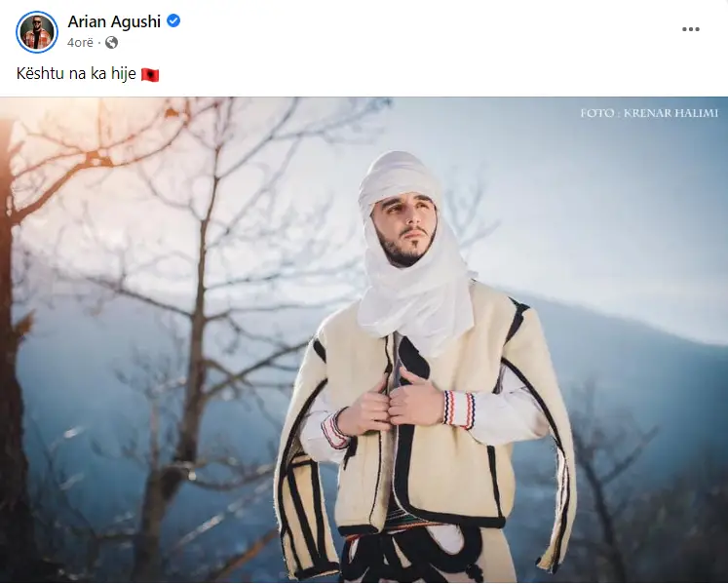Screen dimensions: 728x584
Task: Open the three-dots post options menu
Action: pos(690,29)
